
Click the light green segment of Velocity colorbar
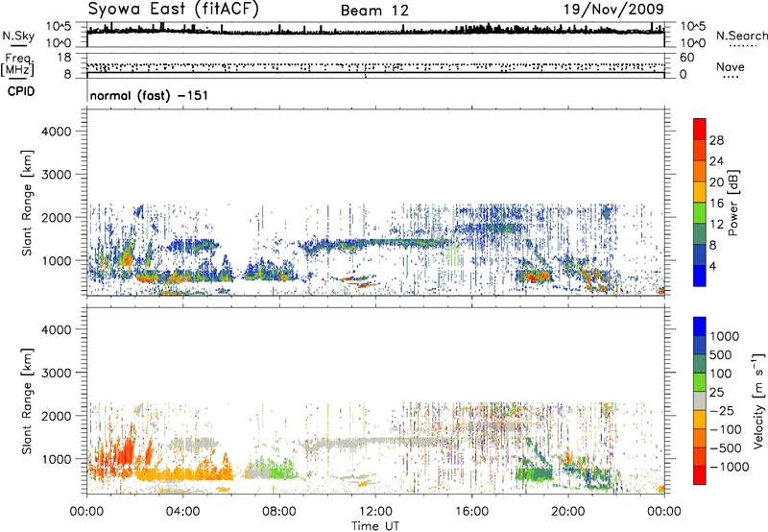pyautogui.click(x=700, y=382)
